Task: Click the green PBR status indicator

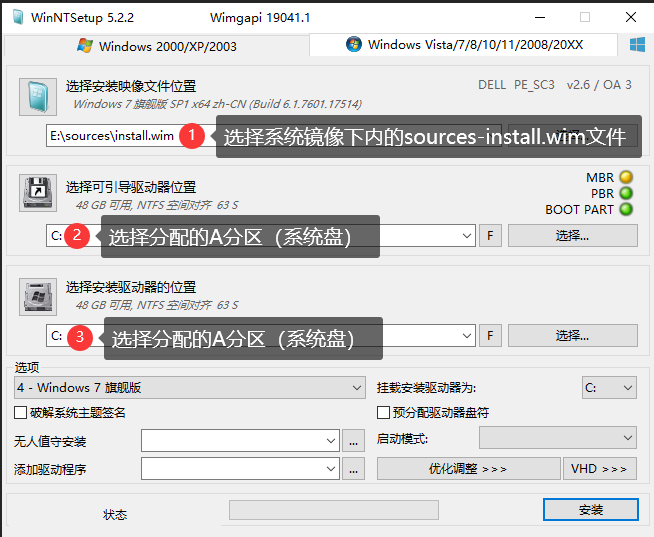Action: (626, 194)
